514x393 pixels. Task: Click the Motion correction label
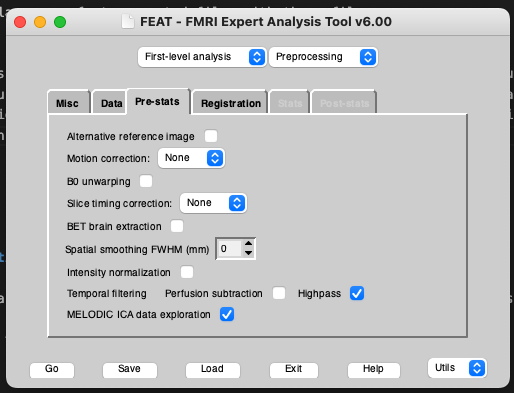(108, 158)
